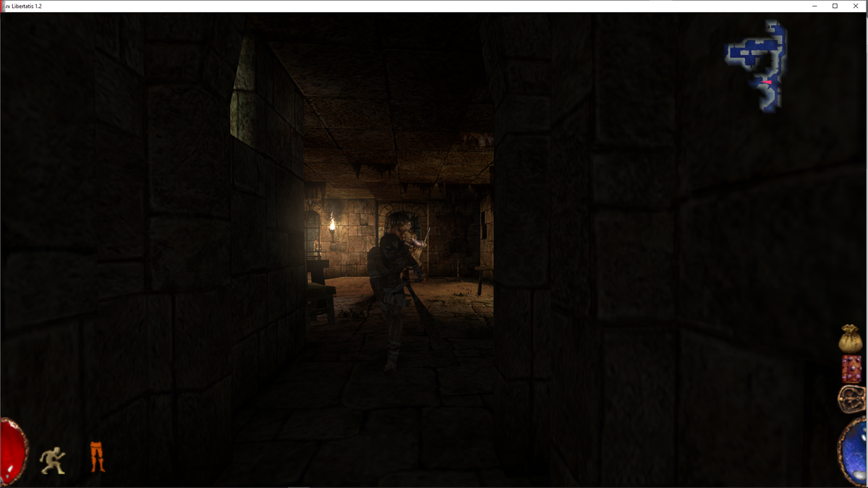
Task: Toggle the sneaking figure stealth icon
Action: 53,460
